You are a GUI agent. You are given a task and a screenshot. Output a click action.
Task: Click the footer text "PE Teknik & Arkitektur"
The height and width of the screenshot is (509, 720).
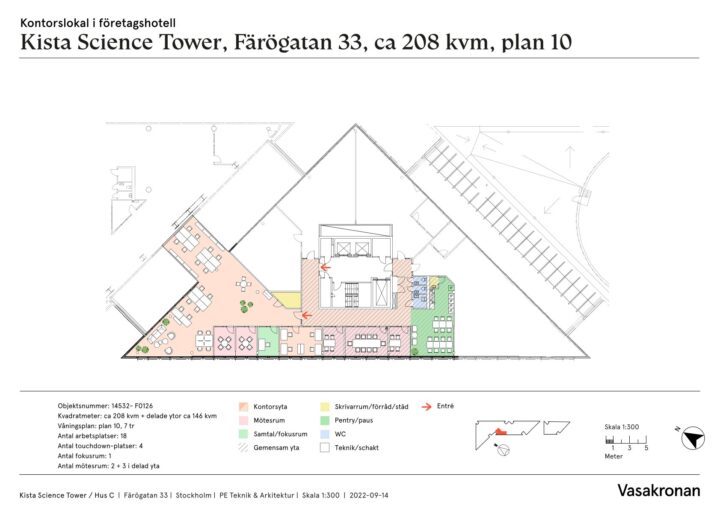point(256,495)
